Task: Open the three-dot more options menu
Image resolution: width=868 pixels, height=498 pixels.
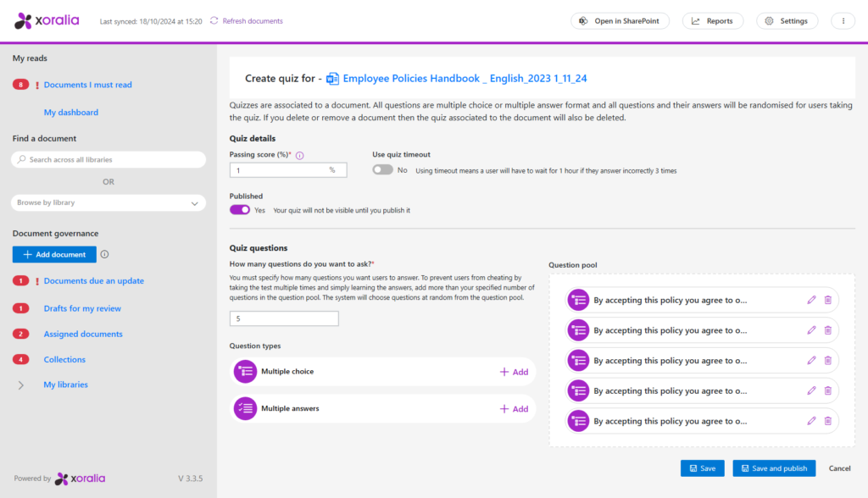Action: click(843, 21)
